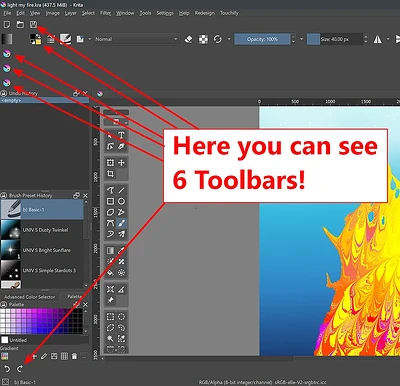Open foreground/background color swatch
This screenshot has width=400, height=386.
pyautogui.click(x=36, y=39)
